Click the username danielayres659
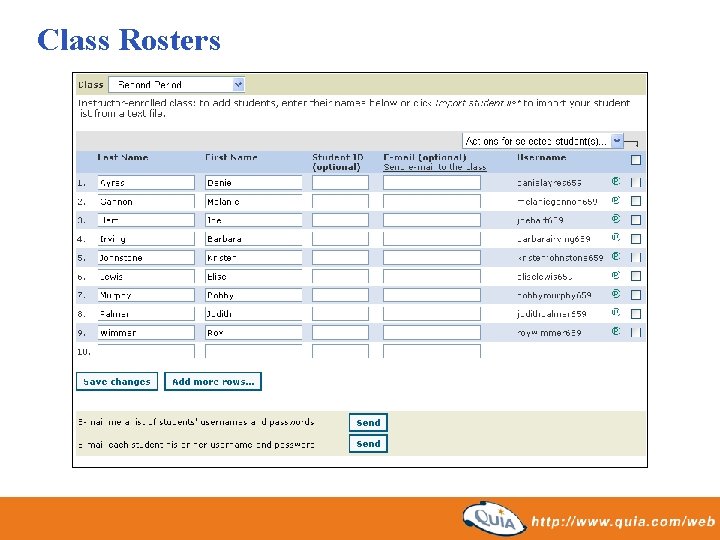720x540 pixels. (x=549, y=183)
